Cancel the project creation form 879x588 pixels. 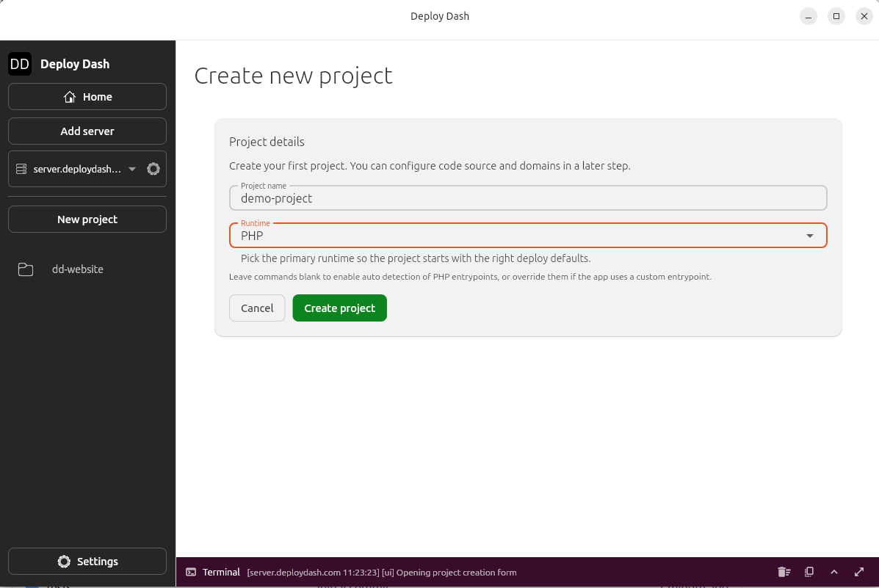click(x=257, y=308)
